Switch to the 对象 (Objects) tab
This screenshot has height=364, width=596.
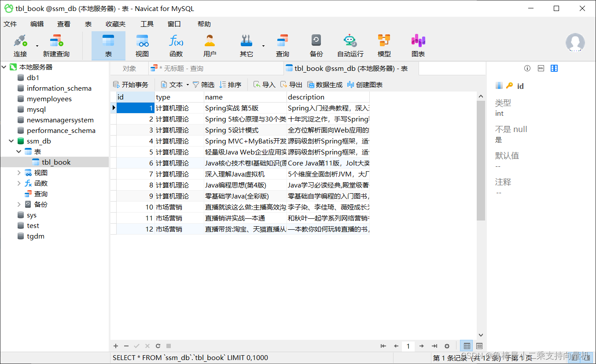coord(129,68)
